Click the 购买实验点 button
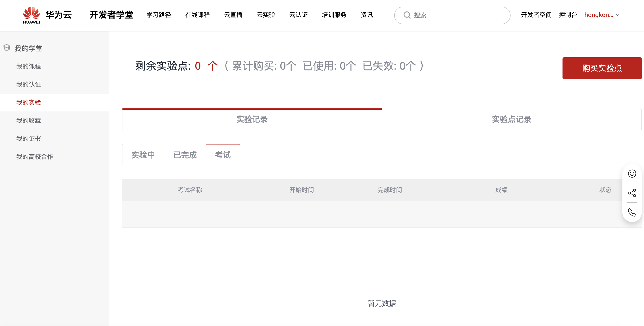The image size is (644, 326). click(602, 68)
